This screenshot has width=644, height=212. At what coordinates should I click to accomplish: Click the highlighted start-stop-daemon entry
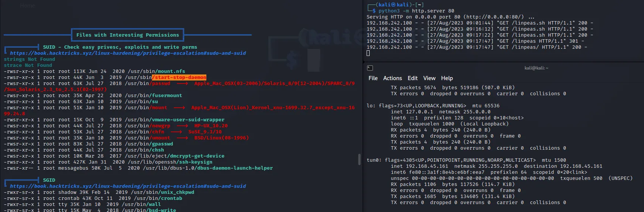[x=179, y=77]
